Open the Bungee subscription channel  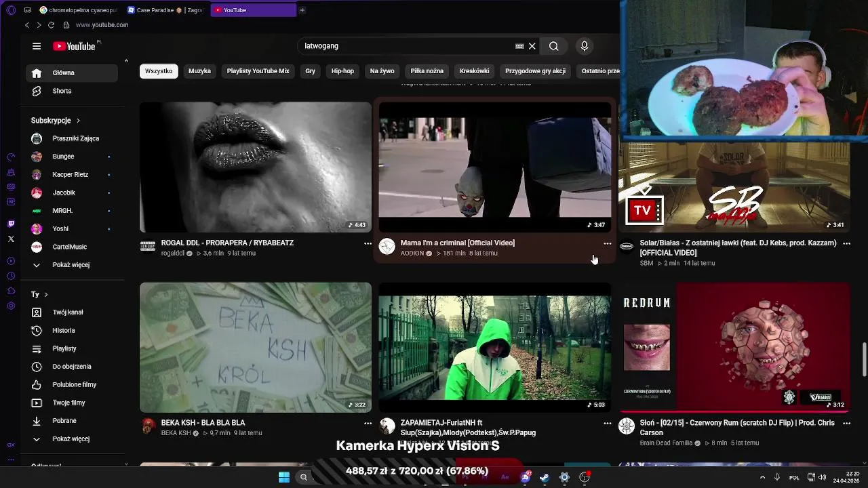(x=72, y=157)
